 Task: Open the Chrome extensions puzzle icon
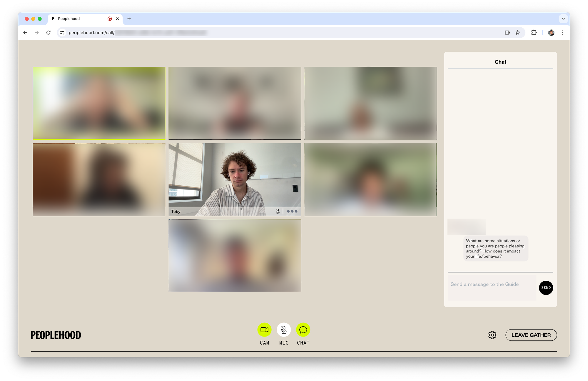pos(534,33)
